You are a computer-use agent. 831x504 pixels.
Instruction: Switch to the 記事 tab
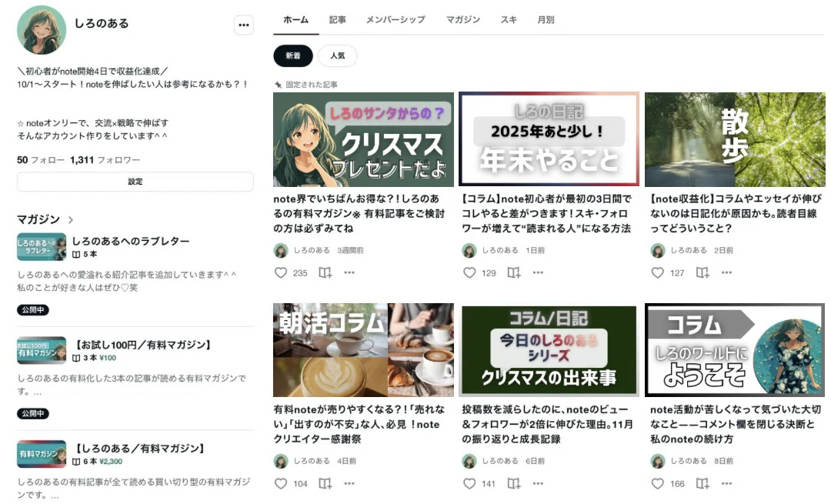pos(338,19)
